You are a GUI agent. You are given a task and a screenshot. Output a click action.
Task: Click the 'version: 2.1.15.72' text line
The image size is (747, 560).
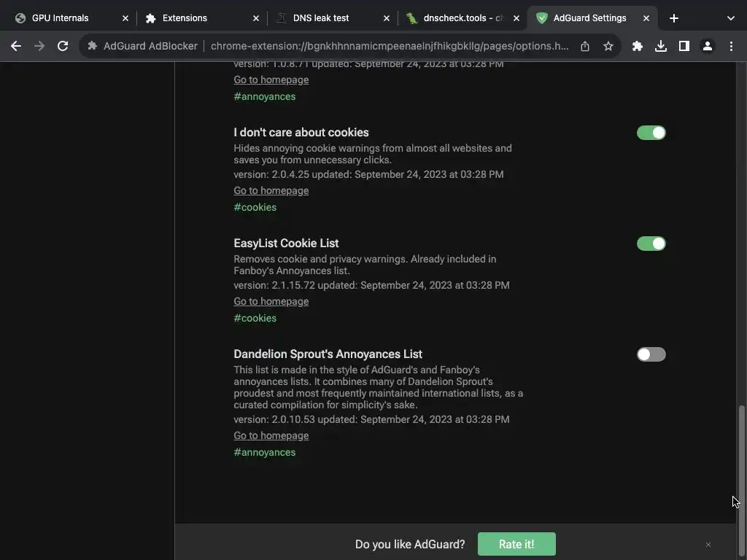pyautogui.click(x=371, y=285)
